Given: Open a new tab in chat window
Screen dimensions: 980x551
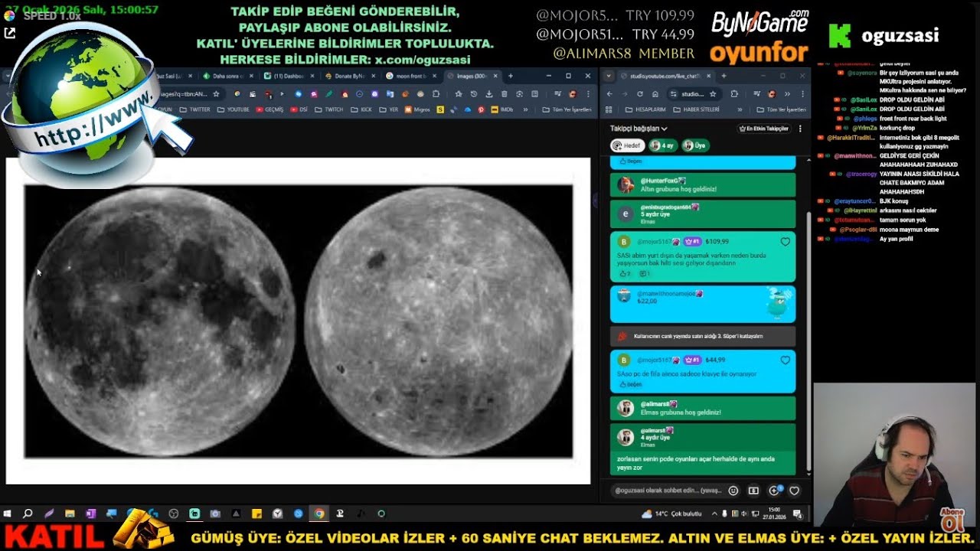Looking at the screenshot, I should point(724,76).
